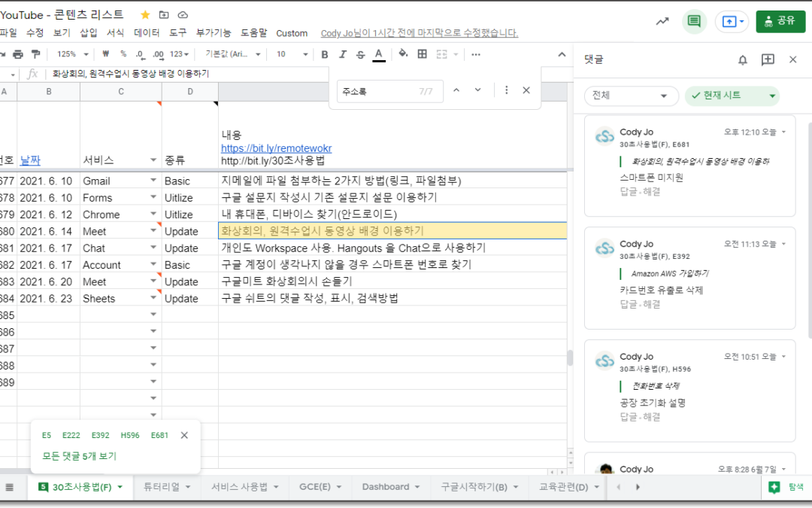Open the 123 number format dropdown
The image size is (812, 508).
pyautogui.click(x=179, y=54)
